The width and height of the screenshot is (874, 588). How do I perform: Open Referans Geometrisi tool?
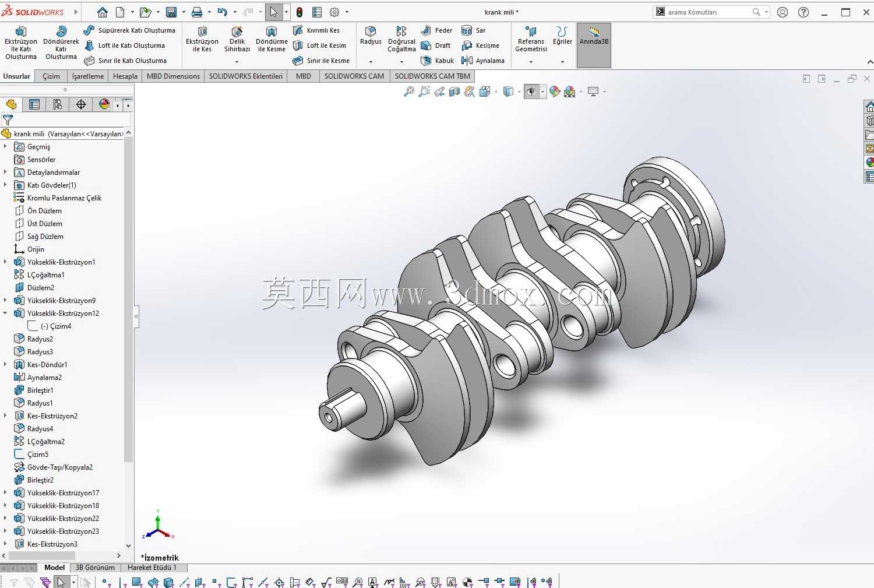[531, 40]
